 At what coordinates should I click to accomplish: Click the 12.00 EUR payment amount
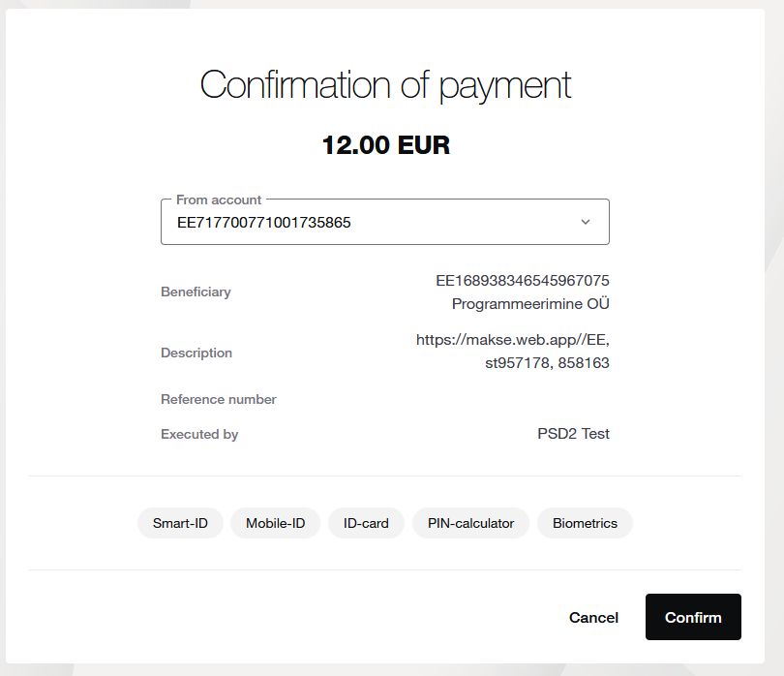tap(386, 145)
